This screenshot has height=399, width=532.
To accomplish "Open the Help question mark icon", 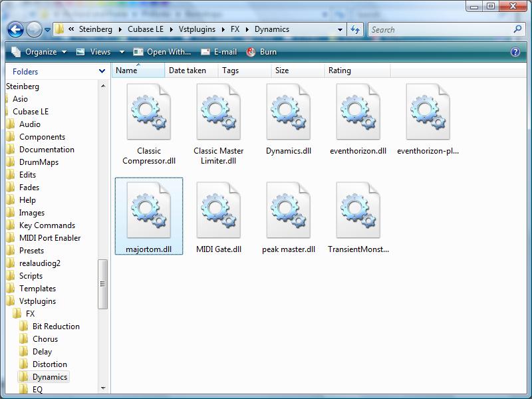I will (515, 52).
